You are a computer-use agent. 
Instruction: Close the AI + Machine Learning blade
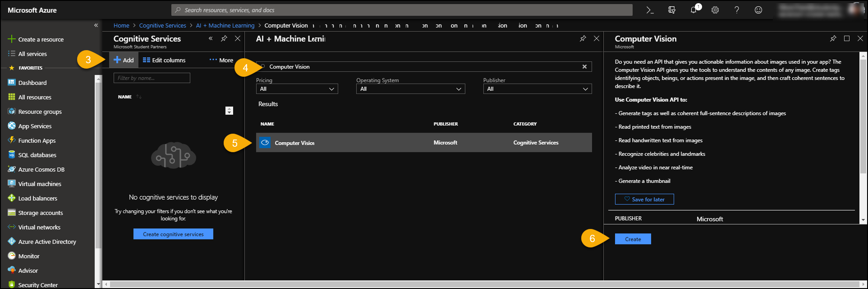[x=597, y=38]
